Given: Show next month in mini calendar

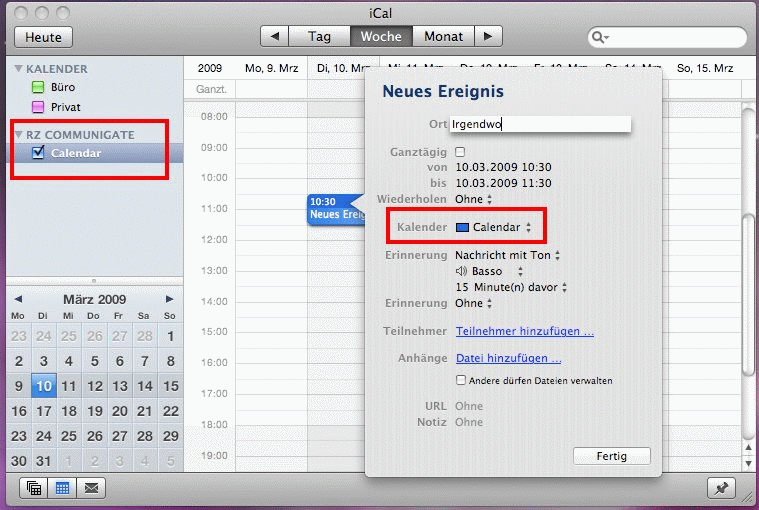Looking at the screenshot, I should [x=169, y=299].
